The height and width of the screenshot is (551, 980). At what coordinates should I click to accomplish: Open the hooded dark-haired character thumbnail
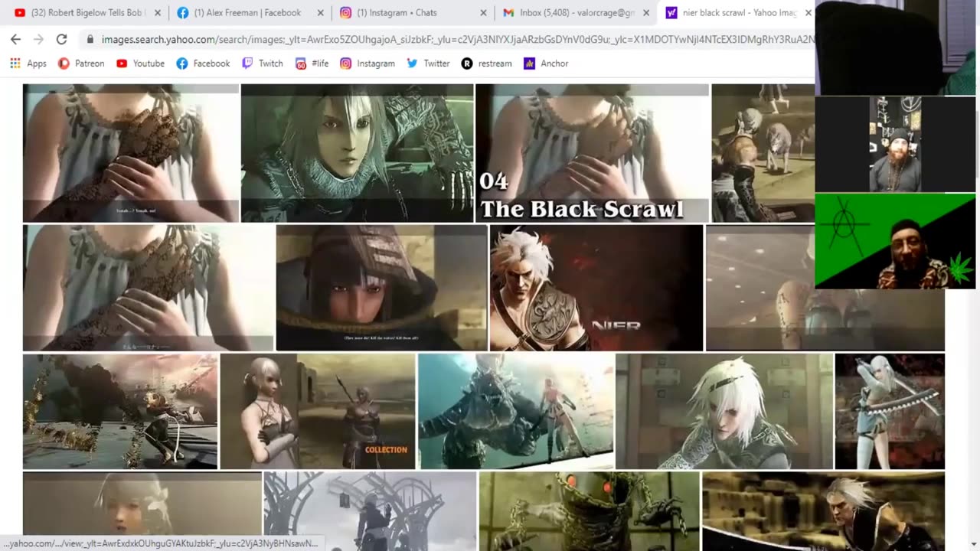(x=381, y=288)
